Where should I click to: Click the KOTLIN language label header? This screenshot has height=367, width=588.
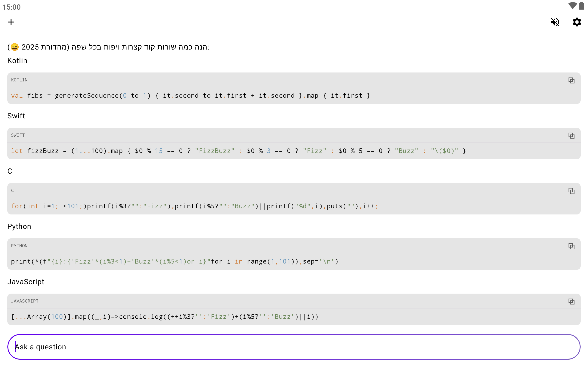coord(19,80)
